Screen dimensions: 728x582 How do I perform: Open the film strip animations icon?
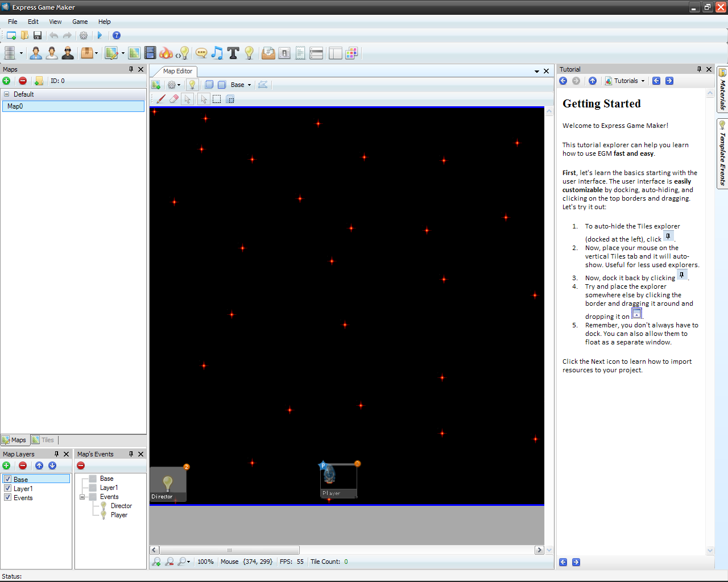point(150,53)
